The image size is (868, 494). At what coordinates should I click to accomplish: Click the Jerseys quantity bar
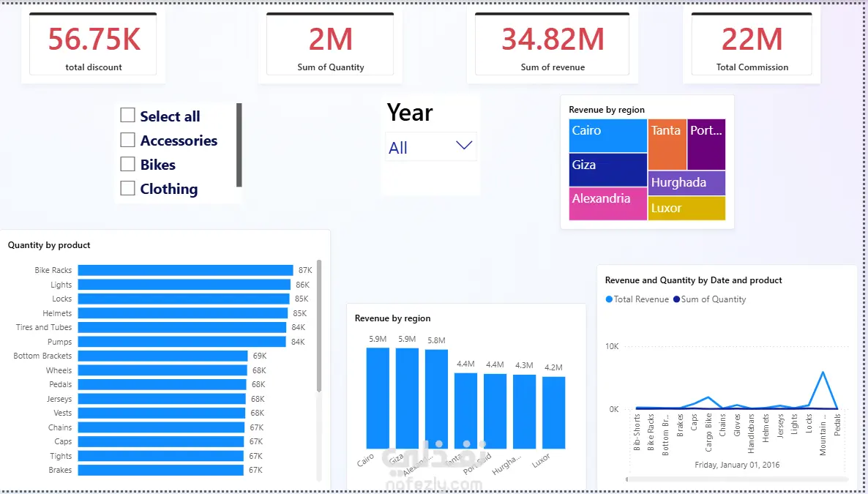pyautogui.click(x=162, y=399)
